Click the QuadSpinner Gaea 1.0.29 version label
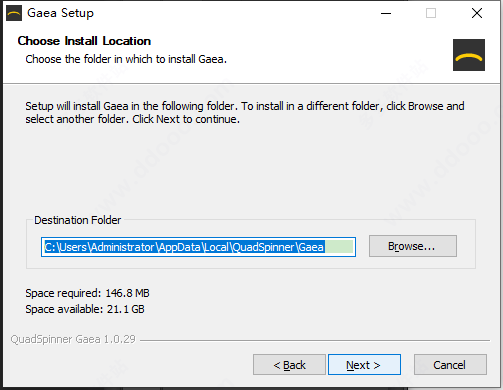The height and width of the screenshot is (390, 503). pos(73,339)
